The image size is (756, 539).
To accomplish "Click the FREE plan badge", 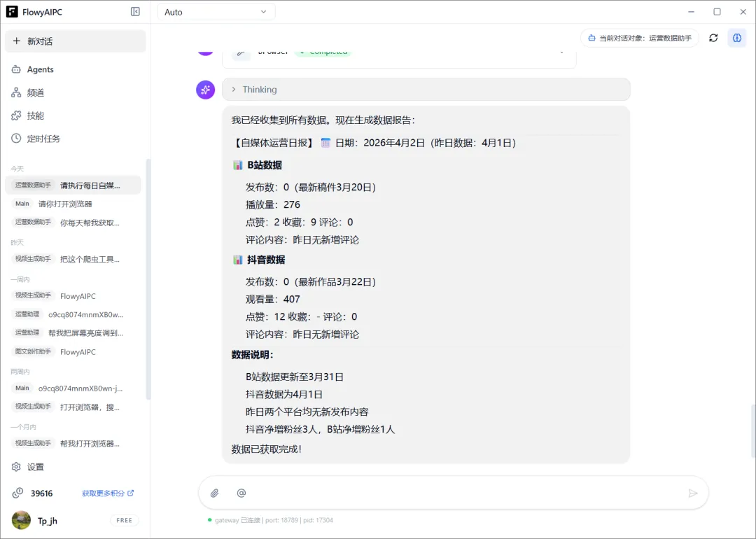I will pyautogui.click(x=125, y=521).
